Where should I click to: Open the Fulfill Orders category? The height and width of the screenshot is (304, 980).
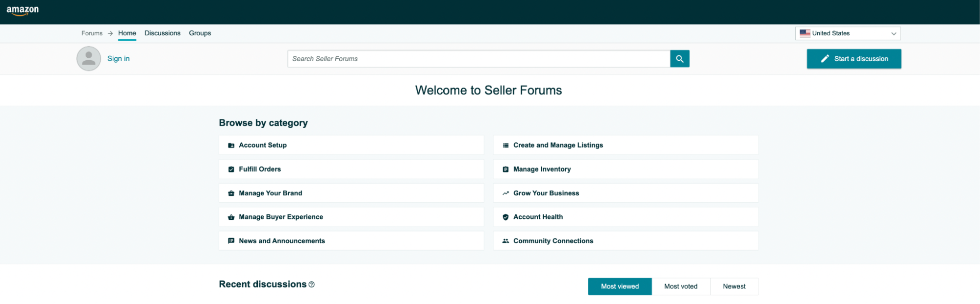[x=351, y=169]
